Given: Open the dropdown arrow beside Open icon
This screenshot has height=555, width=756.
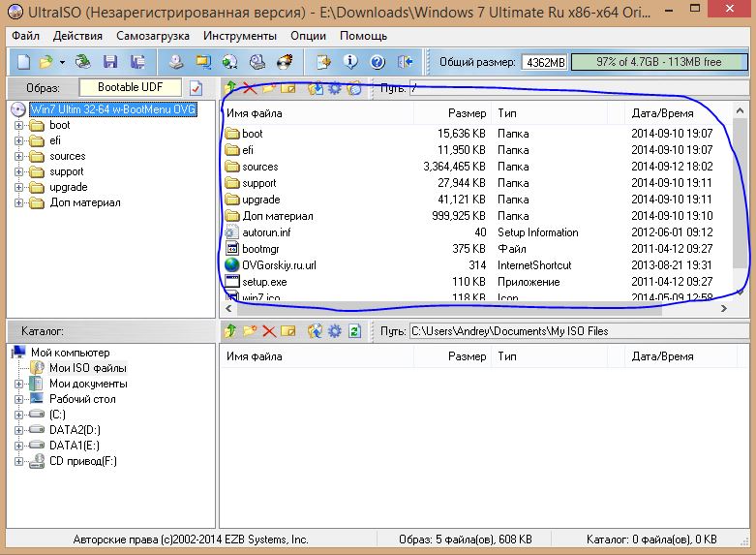Looking at the screenshot, I should click(x=62, y=62).
